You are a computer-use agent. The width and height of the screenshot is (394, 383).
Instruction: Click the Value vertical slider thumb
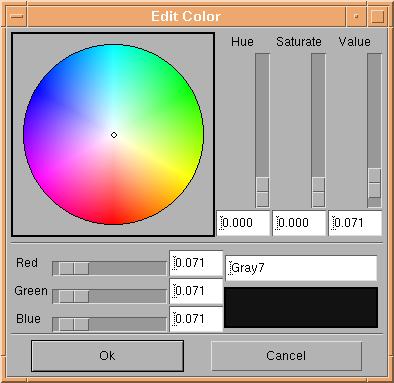374,183
